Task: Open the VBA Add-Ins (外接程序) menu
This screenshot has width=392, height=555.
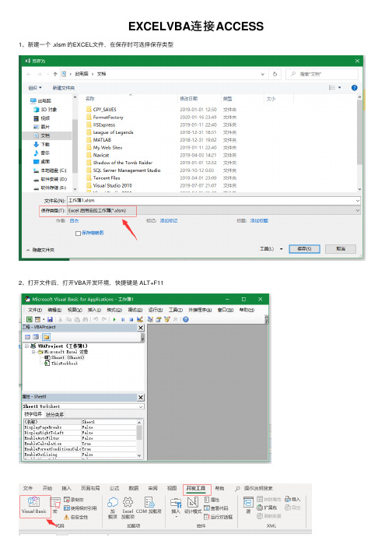Action: 200,310
